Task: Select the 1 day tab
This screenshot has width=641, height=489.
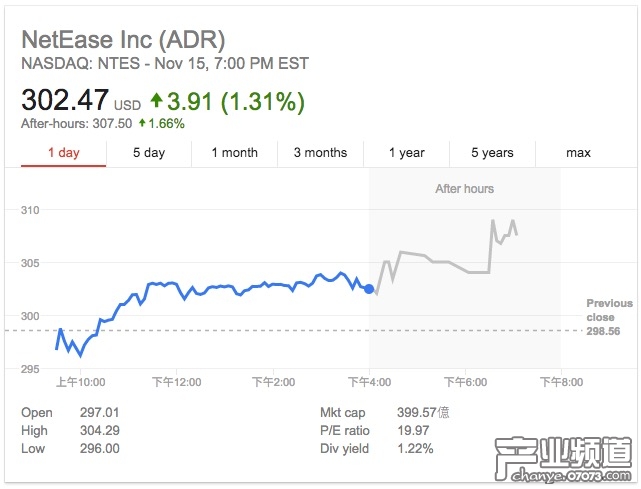Action: 63,153
